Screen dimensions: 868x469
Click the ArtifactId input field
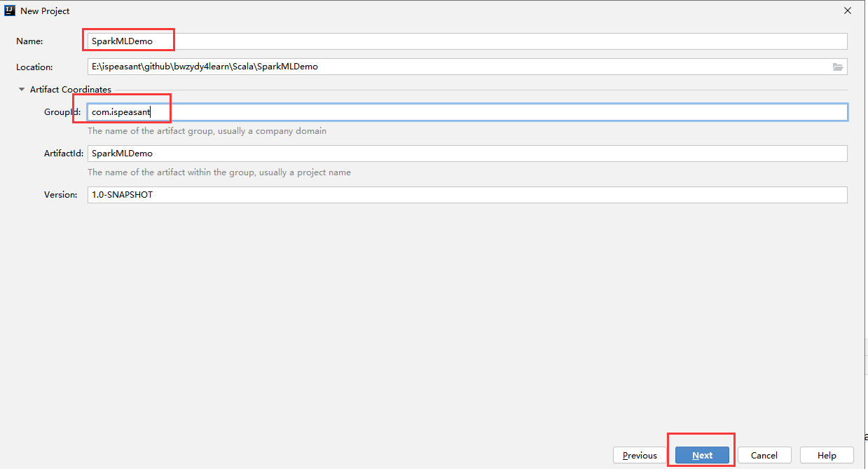pyautogui.click(x=467, y=153)
